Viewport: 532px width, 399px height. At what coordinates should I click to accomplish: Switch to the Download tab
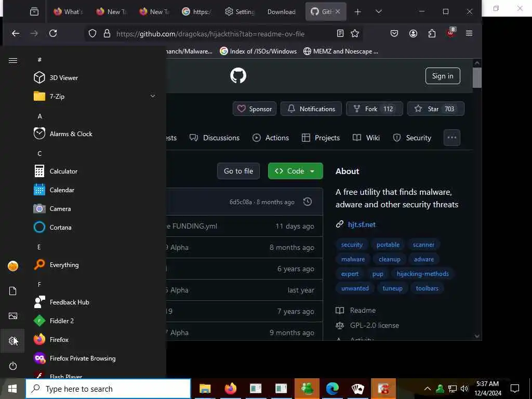(x=281, y=11)
